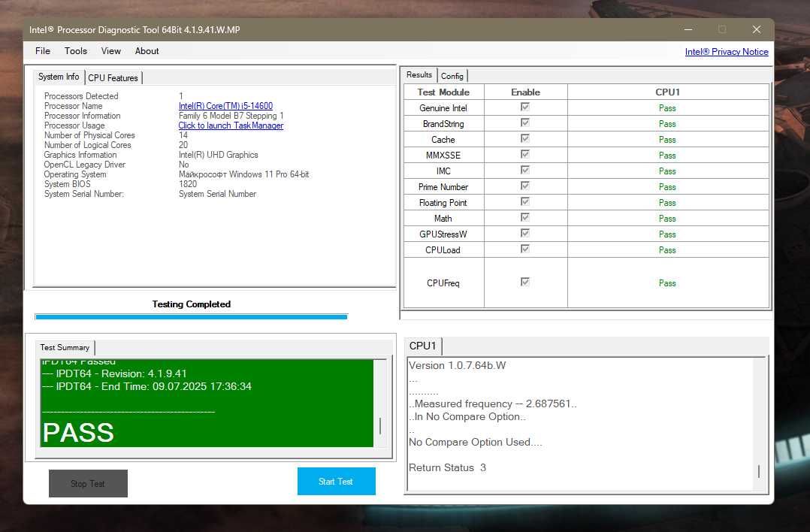Open the Intel Core i5-14600 processor link

click(225, 106)
